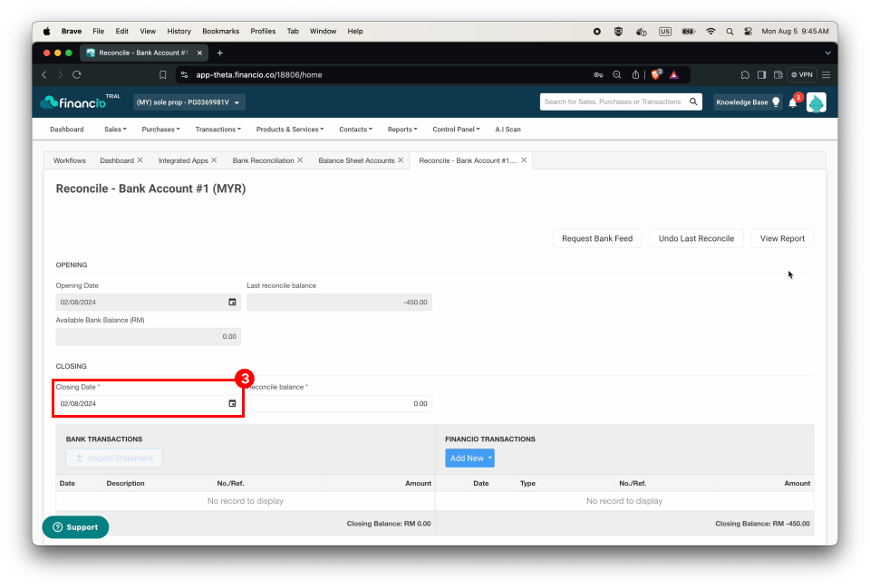The width and height of the screenshot is (870, 588).
Task: Open the Transactions menu dropdown
Action: 217,130
